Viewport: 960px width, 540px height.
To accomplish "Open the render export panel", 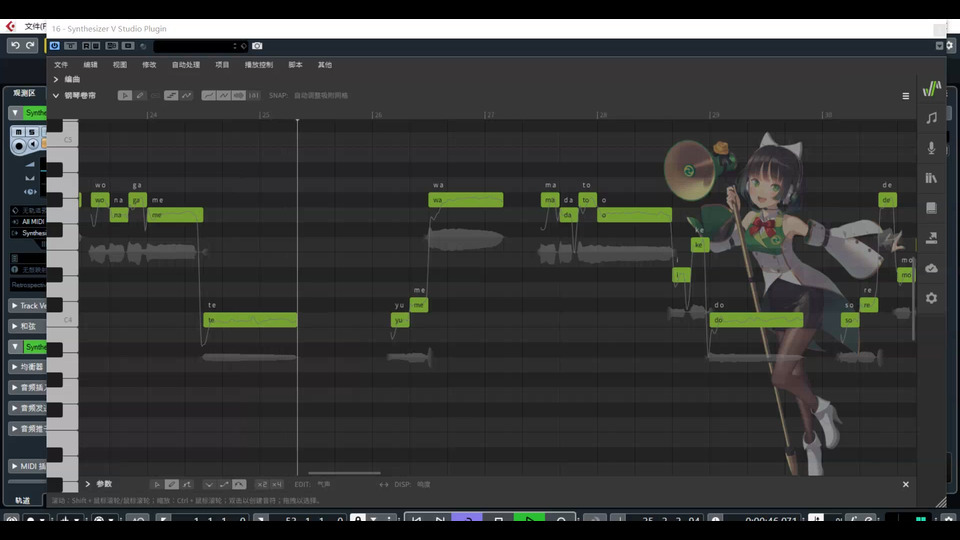I will coord(931,238).
